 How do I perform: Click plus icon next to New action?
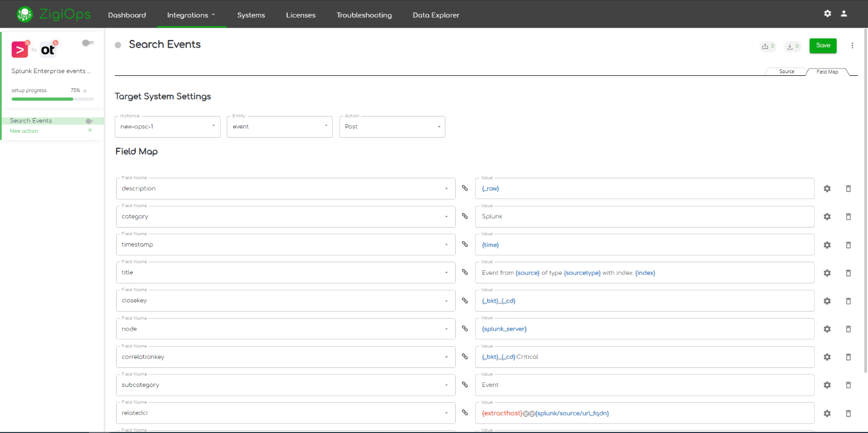click(x=90, y=131)
